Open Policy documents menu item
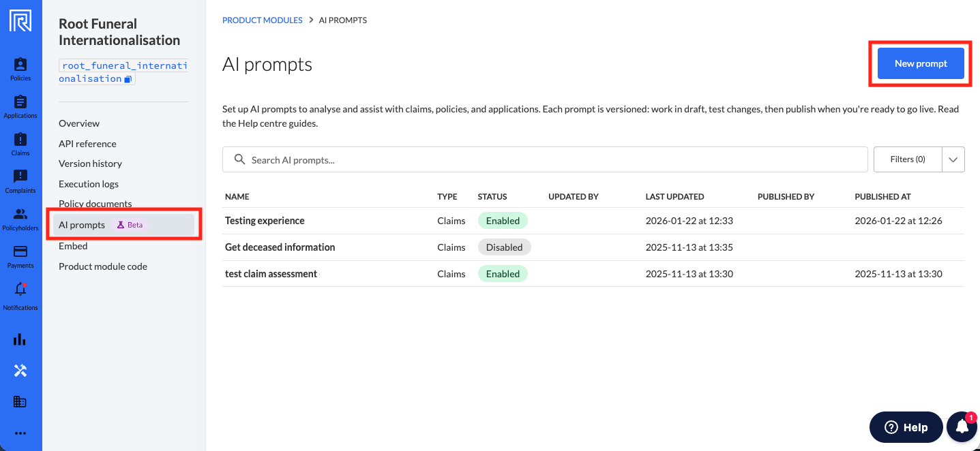The width and height of the screenshot is (980, 451). pos(95,204)
